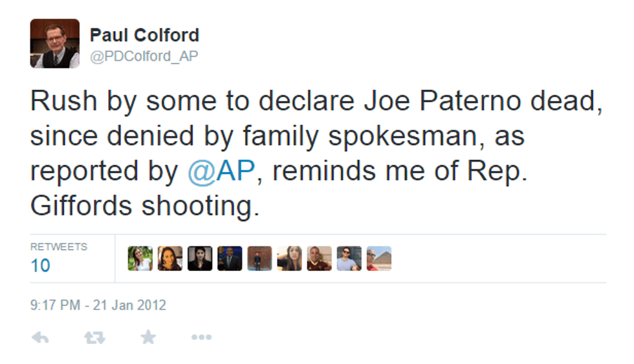Screen dimensions: 634x364
Task: Open the more options ellipsis menu
Action: point(201,337)
